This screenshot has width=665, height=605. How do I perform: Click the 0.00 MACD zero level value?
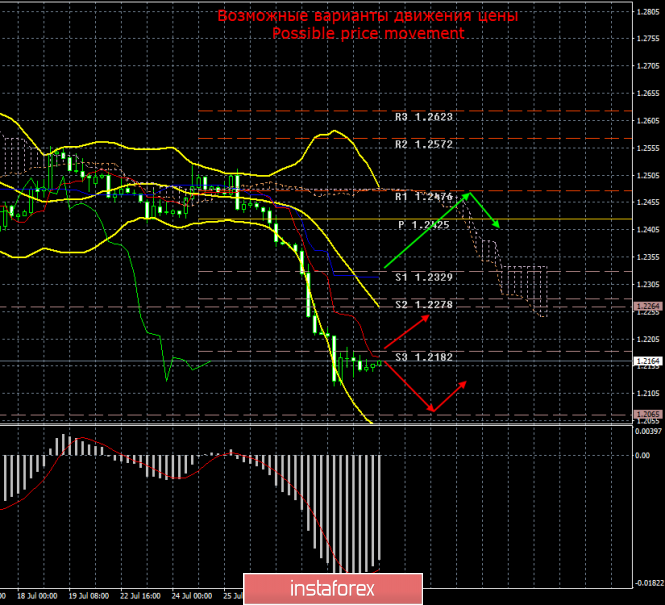[x=643, y=455]
